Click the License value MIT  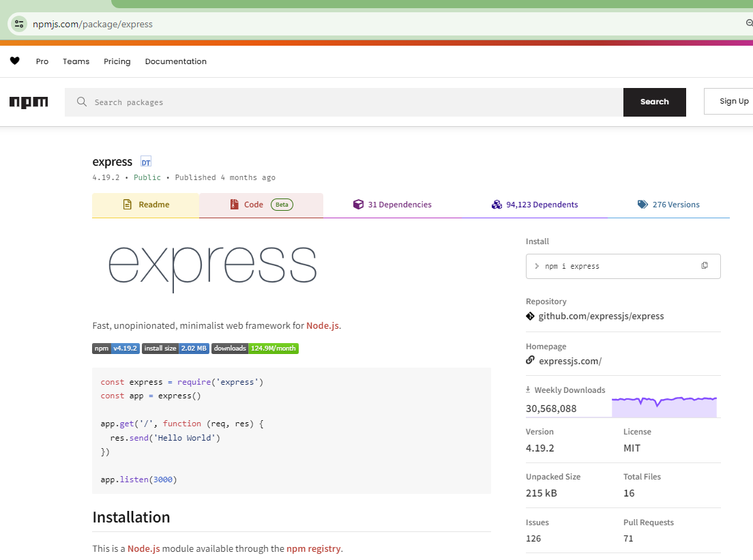tap(632, 448)
